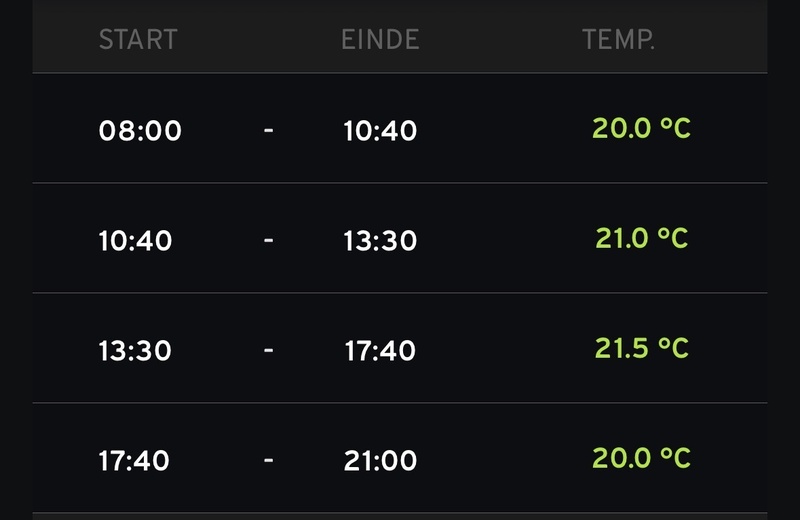This screenshot has height=520, width=800.
Task: Edit the 13:30 start time in third row
Action: tap(135, 351)
